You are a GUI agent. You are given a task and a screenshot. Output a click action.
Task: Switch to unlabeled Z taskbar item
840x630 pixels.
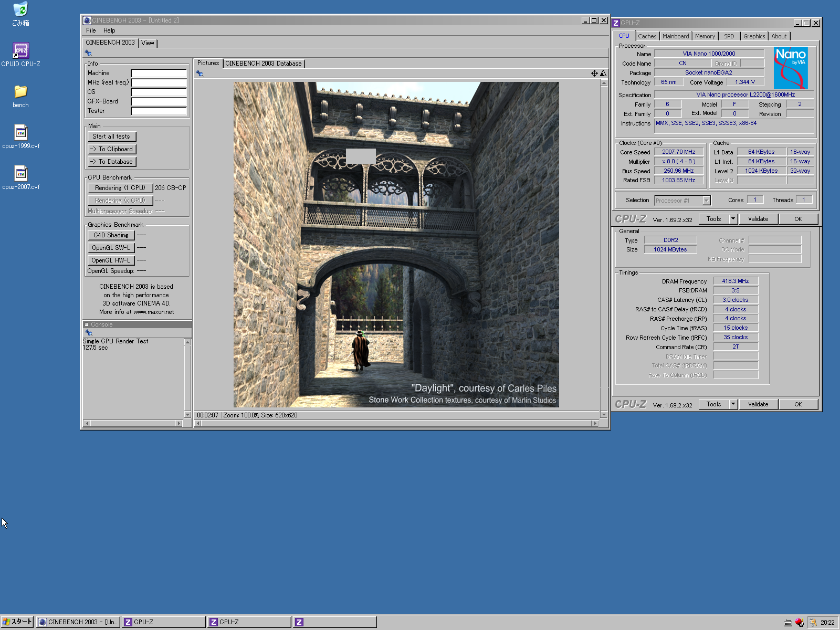coord(335,622)
